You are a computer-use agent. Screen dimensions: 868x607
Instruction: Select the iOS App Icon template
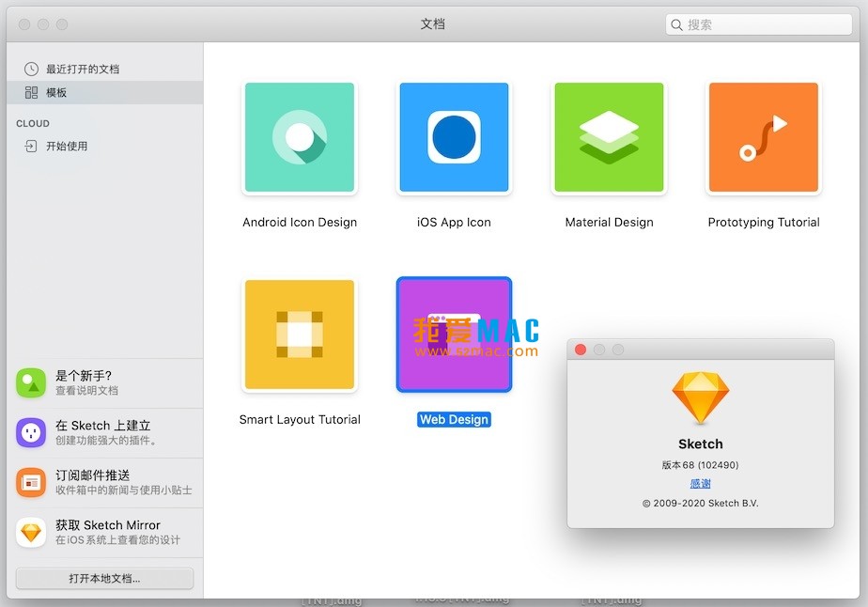(x=454, y=137)
